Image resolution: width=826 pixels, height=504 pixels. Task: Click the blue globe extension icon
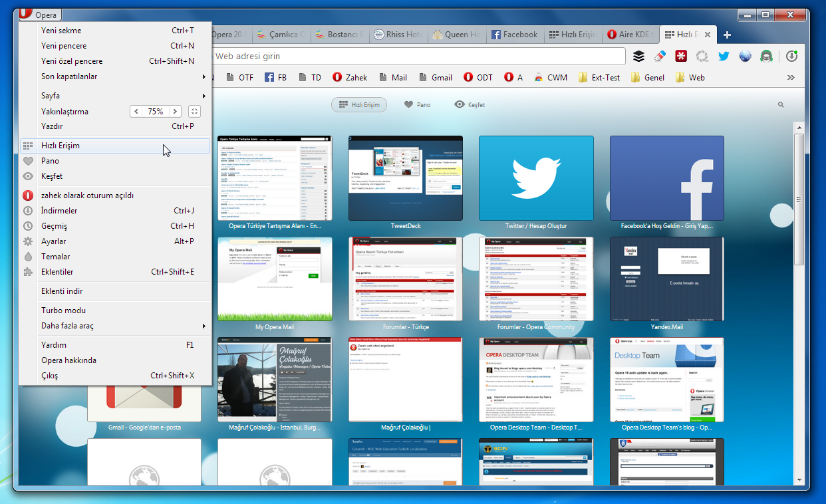pos(745,57)
